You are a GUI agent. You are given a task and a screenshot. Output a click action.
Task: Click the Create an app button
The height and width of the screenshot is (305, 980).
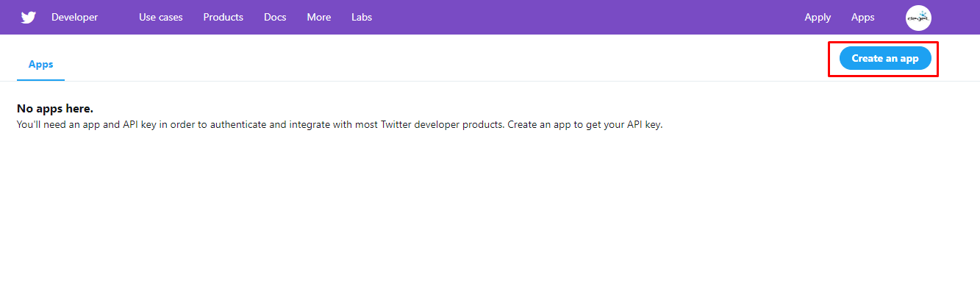[885, 59]
